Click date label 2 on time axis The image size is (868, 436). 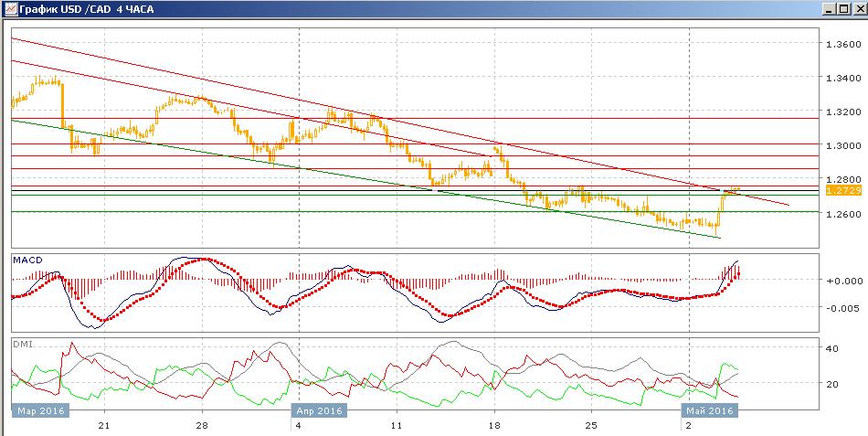pyautogui.click(x=689, y=425)
